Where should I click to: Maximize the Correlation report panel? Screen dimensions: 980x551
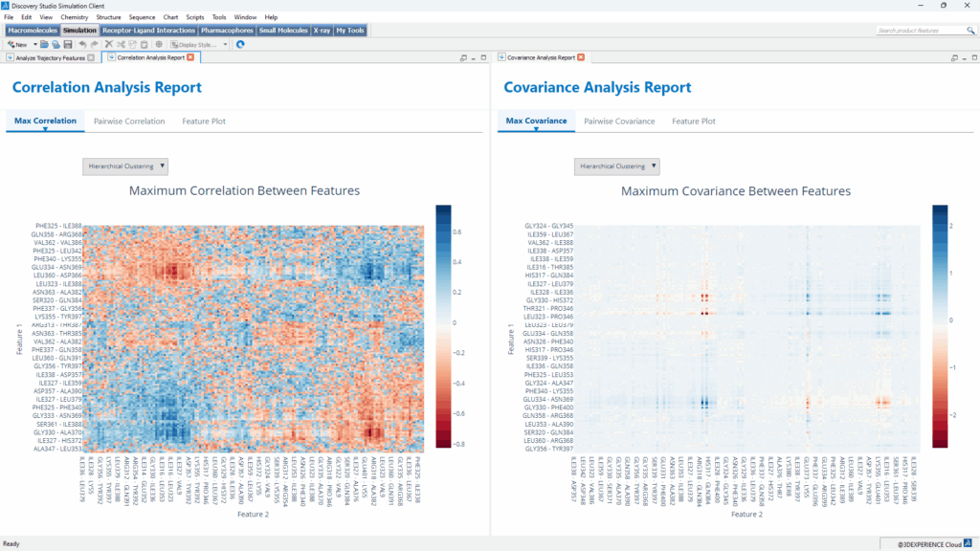point(483,57)
